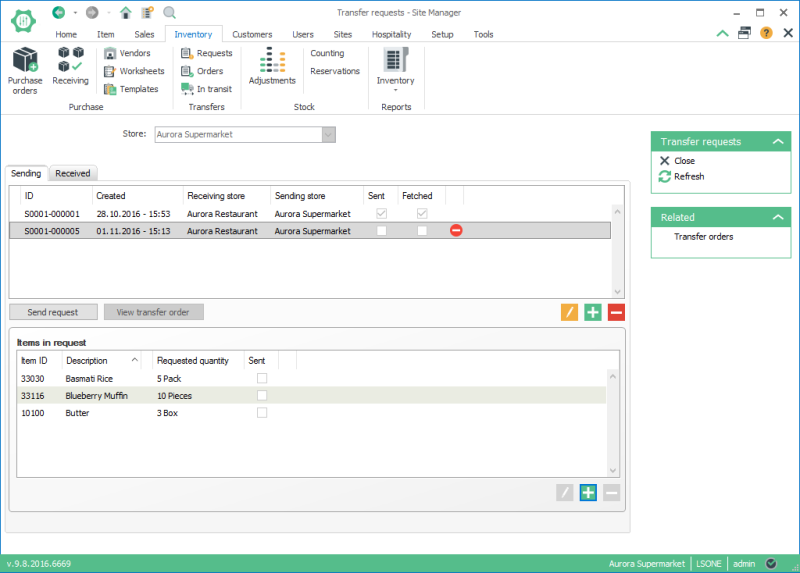Open the help question mark icon

pos(766,33)
